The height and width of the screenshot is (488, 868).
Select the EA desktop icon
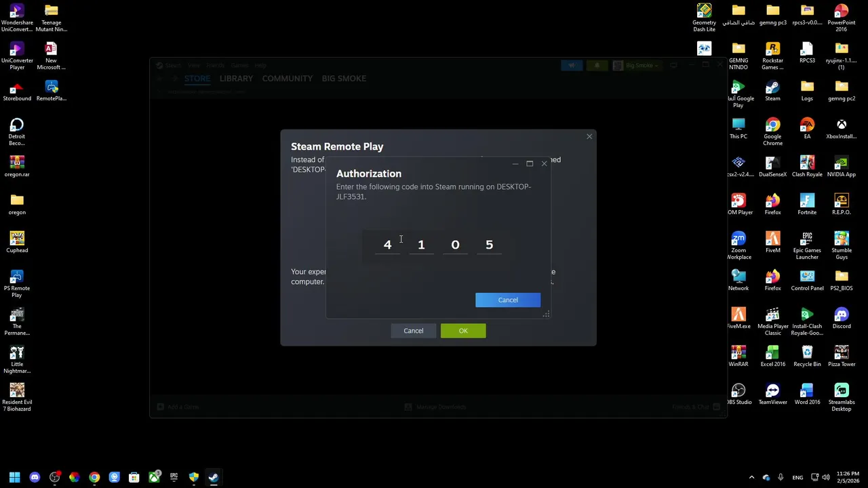pos(807,129)
